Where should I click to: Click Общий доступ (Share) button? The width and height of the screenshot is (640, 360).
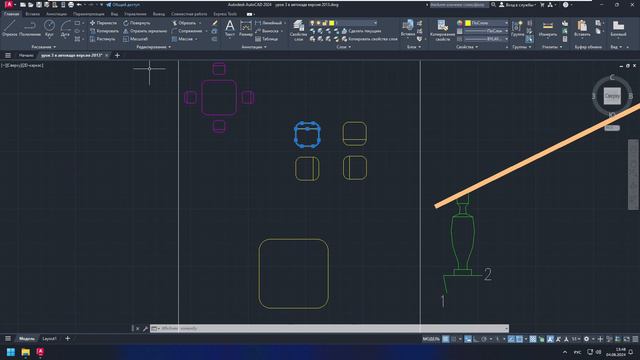(123, 5)
